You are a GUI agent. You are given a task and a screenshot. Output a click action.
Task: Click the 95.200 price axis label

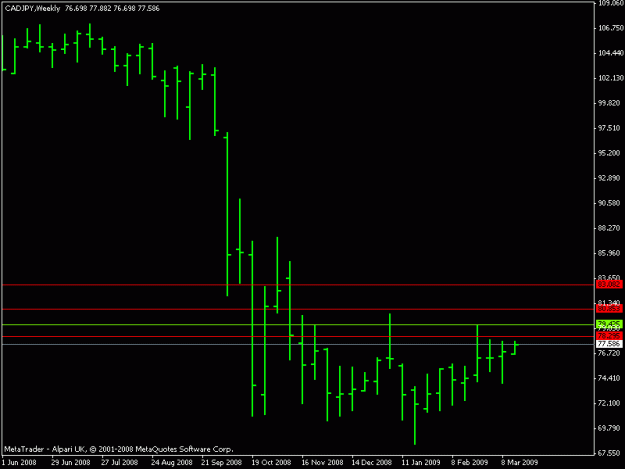pyautogui.click(x=609, y=153)
